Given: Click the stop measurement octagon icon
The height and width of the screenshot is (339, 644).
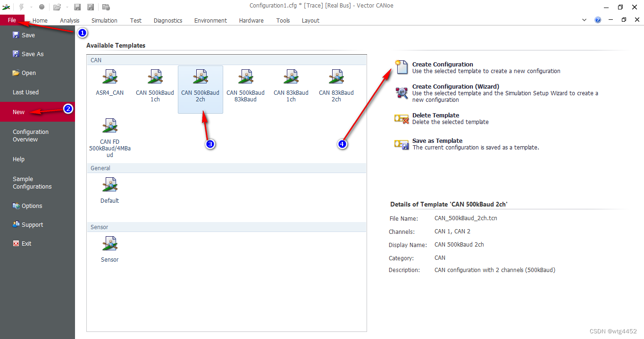Looking at the screenshot, I should (42, 7).
